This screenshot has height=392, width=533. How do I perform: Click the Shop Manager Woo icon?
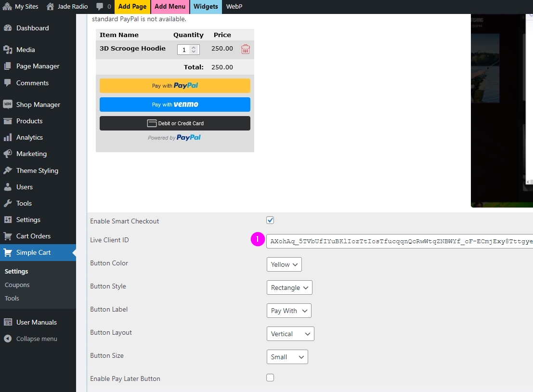tap(8, 105)
